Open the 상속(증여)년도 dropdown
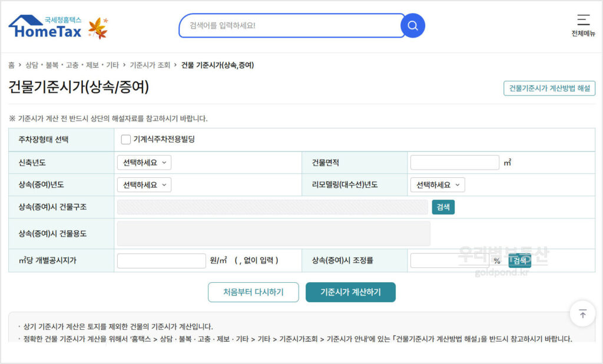603x364 pixels. tap(144, 185)
